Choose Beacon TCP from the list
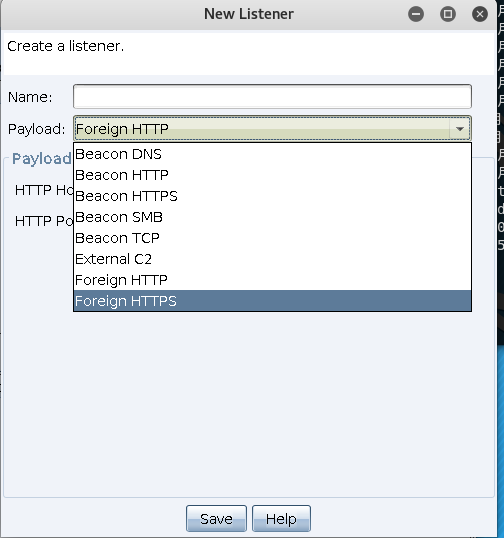This screenshot has height=538, width=504. click(272, 238)
